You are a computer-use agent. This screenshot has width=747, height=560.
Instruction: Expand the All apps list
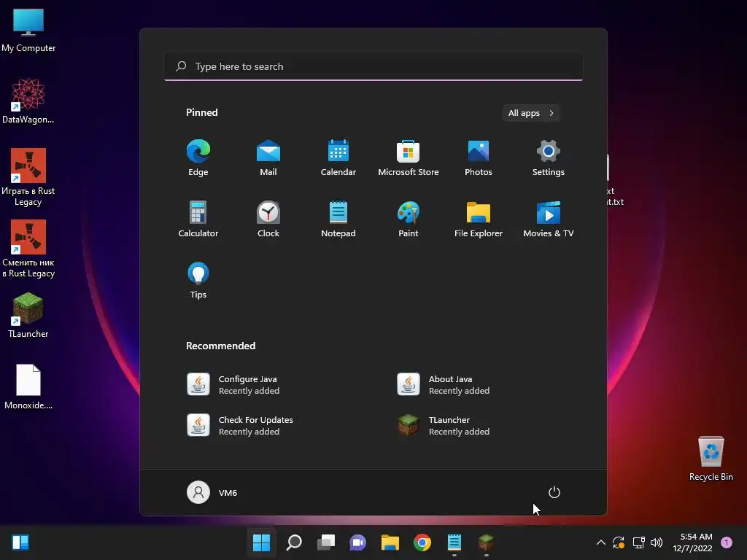pyautogui.click(x=531, y=113)
